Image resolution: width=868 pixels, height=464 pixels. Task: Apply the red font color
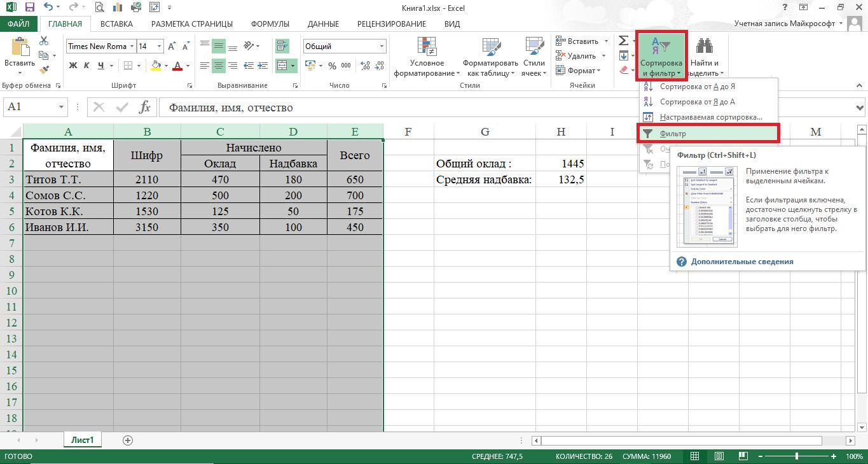click(x=177, y=66)
